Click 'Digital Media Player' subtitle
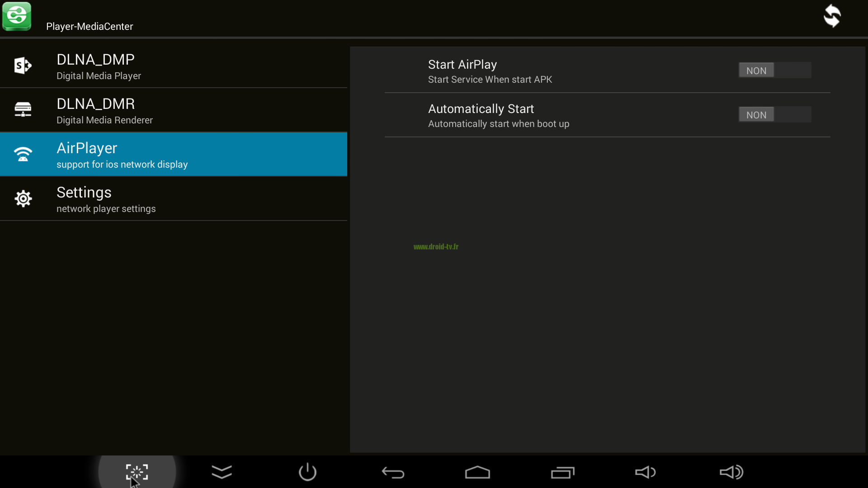Image resolution: width=868 pixels, height=488 pixels. 99,76
